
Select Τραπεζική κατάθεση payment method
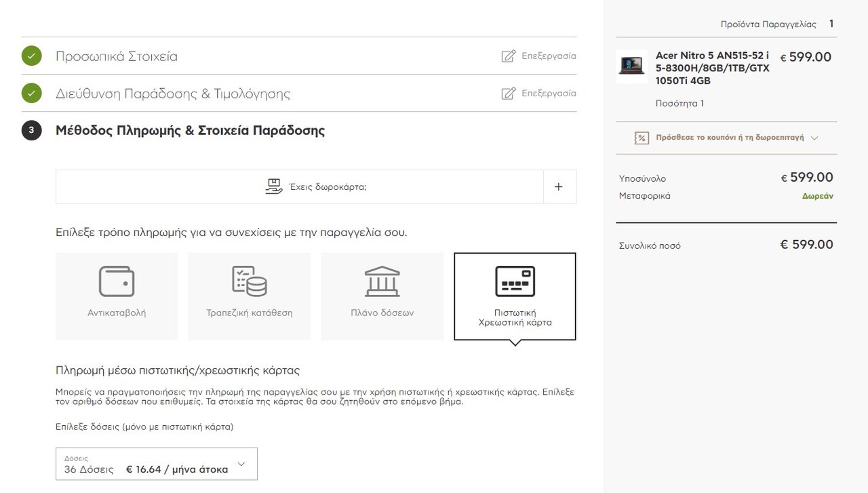(x=250, y=296)
